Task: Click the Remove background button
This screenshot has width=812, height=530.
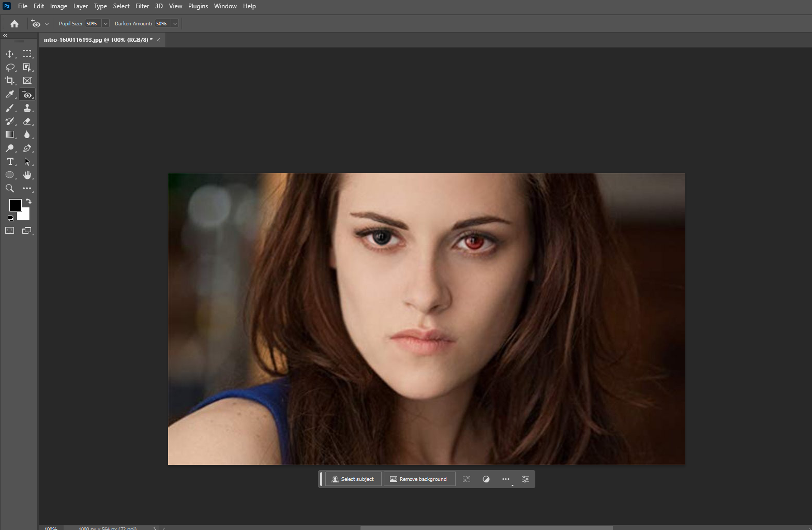Action: (x=419, y=479)
